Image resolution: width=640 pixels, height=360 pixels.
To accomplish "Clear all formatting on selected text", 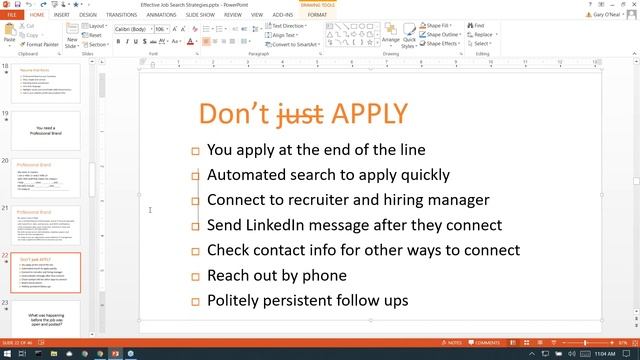I will click(195, 29).
